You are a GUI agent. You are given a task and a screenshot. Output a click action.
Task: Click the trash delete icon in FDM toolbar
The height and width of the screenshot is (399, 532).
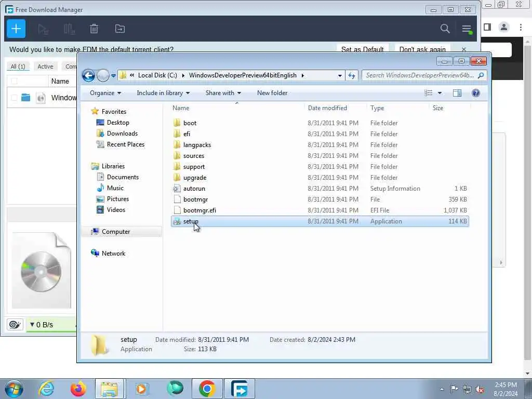click(94, 29)
